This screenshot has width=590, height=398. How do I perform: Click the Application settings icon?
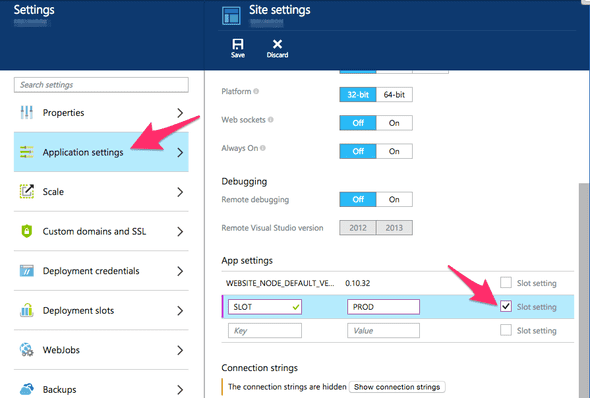pyautogui.click(x=27, y=152)
